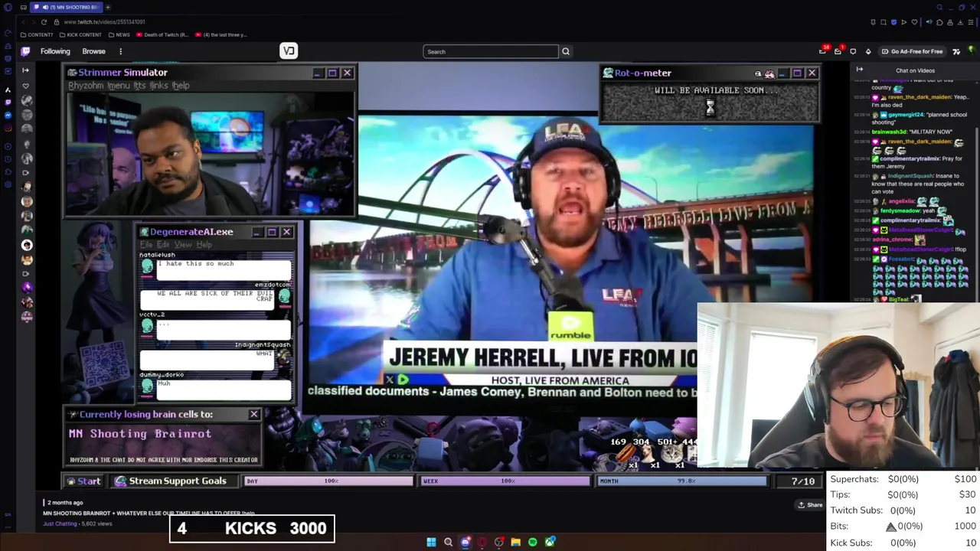Open the Browse tab on Twitch

click(93, 51)
